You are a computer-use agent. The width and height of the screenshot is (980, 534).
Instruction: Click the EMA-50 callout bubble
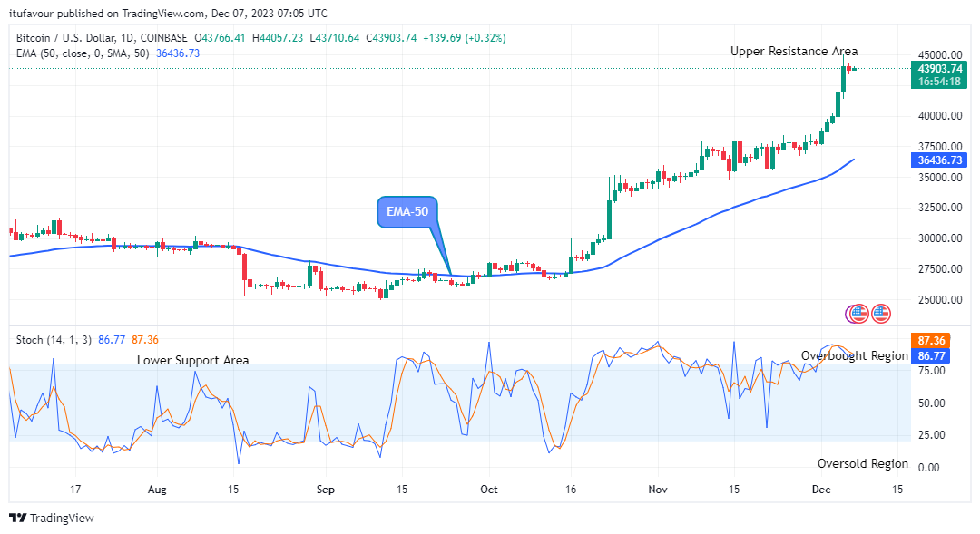[x=407, y=212]
